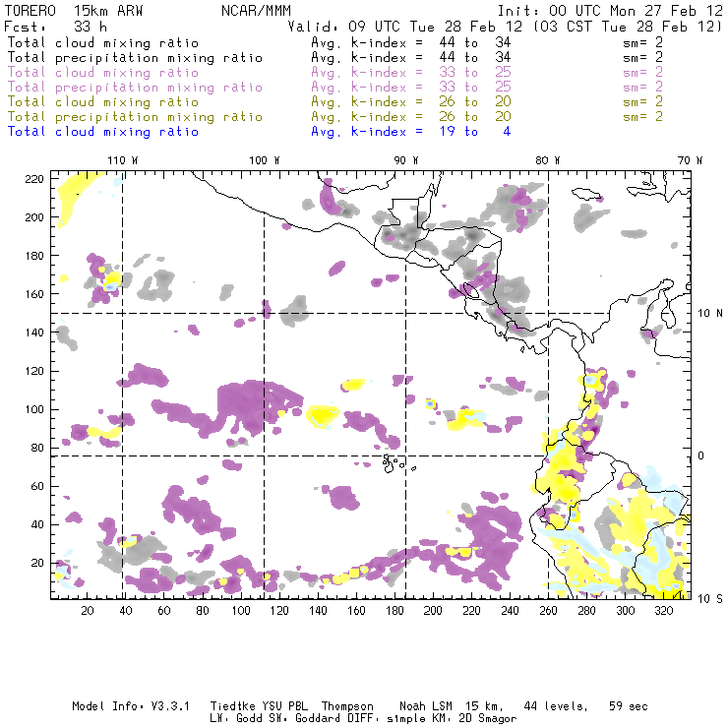
Task: Click the '100' tick on the horizontal axis
Action: click(x=241, y=610)
